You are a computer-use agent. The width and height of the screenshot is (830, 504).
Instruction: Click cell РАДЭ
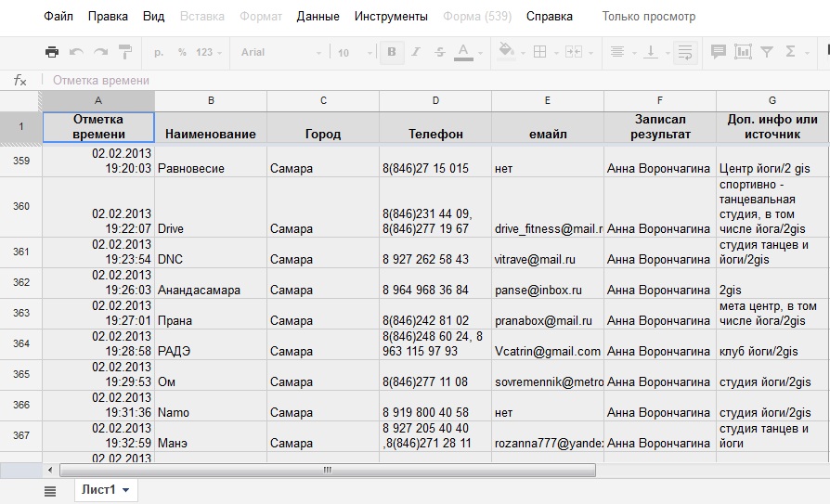pos(211,344)
